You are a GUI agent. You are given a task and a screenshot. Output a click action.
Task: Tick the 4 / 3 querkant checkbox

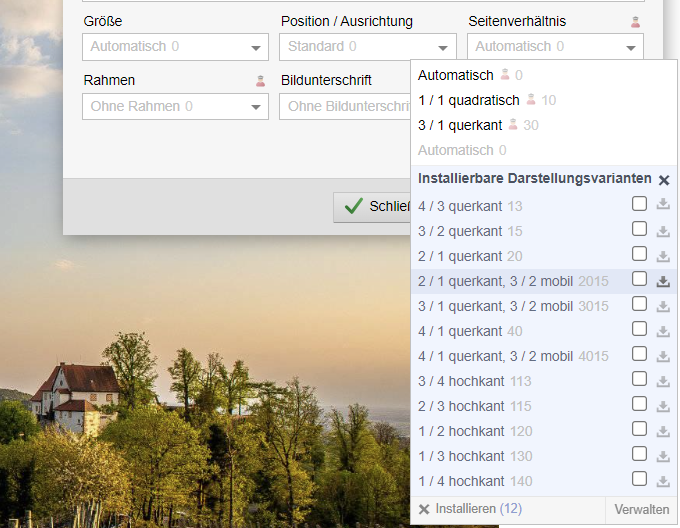(639, 203)
